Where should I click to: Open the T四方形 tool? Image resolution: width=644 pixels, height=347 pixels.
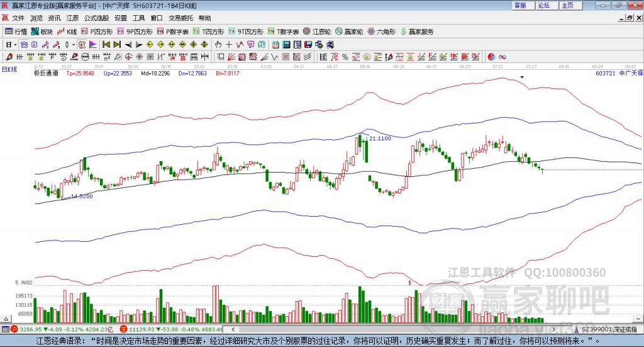(209, 31)
